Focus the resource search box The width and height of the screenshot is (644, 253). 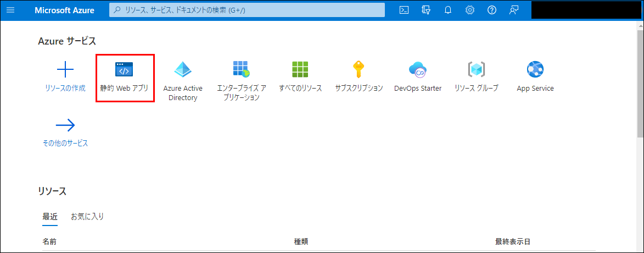click(x=247, y=10)
